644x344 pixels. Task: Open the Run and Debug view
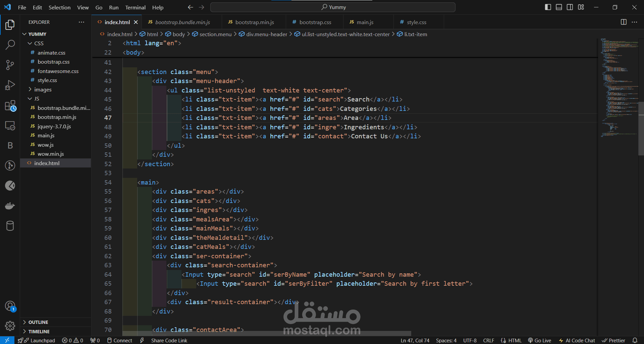click(x=10, y=85)
